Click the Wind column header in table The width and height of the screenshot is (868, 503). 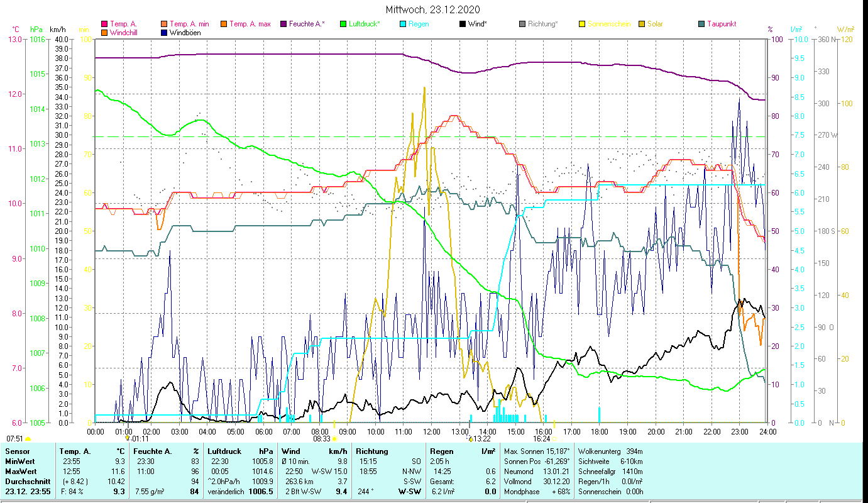click(290, 451)
